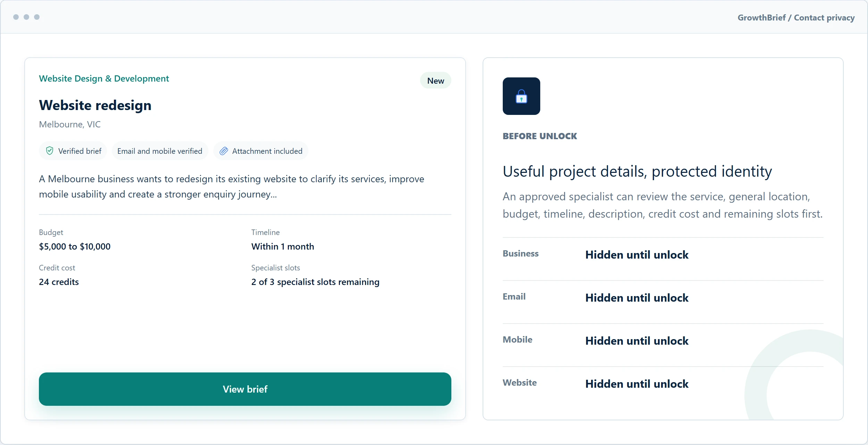Click the paperclip icon in Attachment included

(x=224, y=151)
